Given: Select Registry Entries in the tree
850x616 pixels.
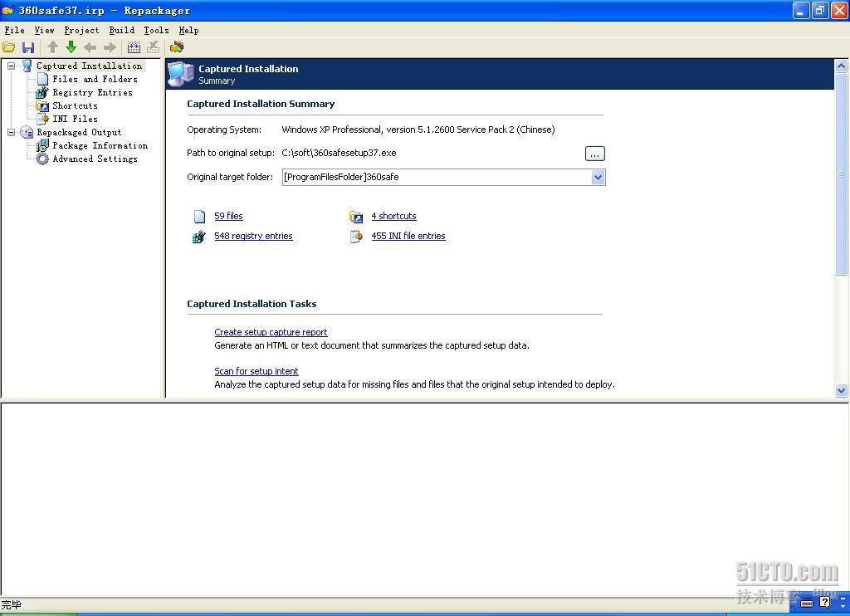Looking at the screenshot, I should pyautogui.click(x=92, y=92).
